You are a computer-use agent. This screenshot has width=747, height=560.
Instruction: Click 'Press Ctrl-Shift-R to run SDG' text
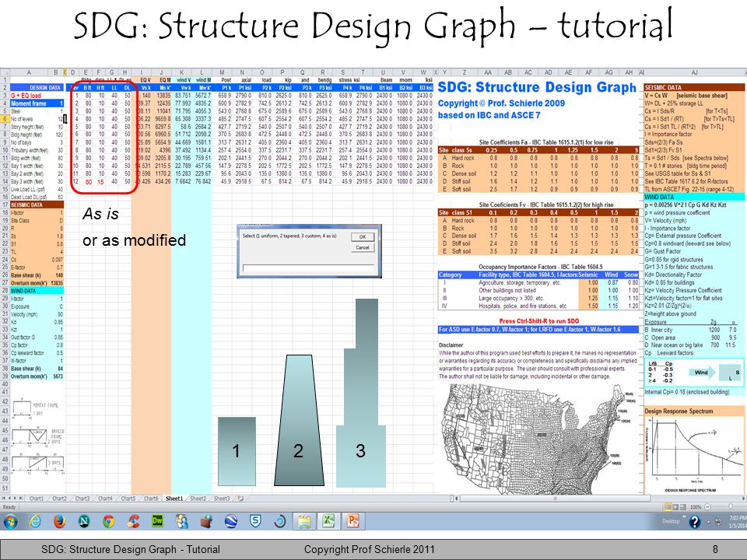tap(538, 321)
